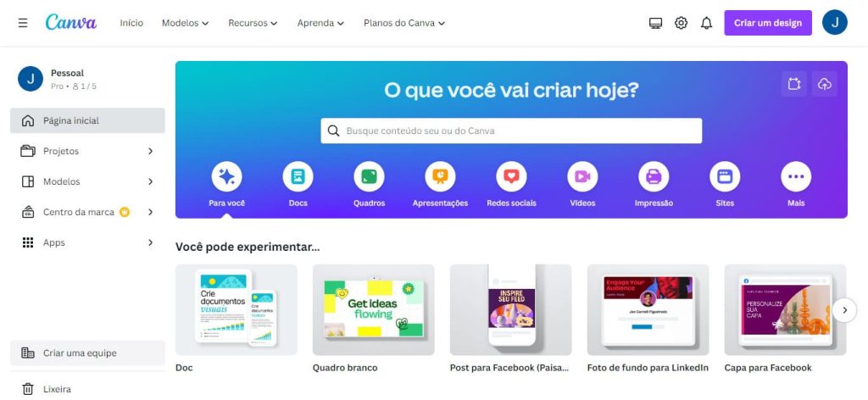Click the desktop app monitor icon
This screenshot has width=868, height=400.
click(x=655, y=23)
